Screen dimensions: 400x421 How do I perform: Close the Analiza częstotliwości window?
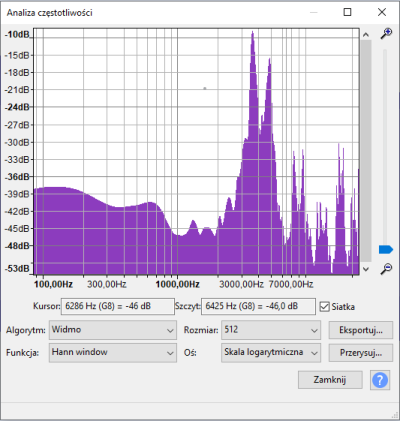382,12
